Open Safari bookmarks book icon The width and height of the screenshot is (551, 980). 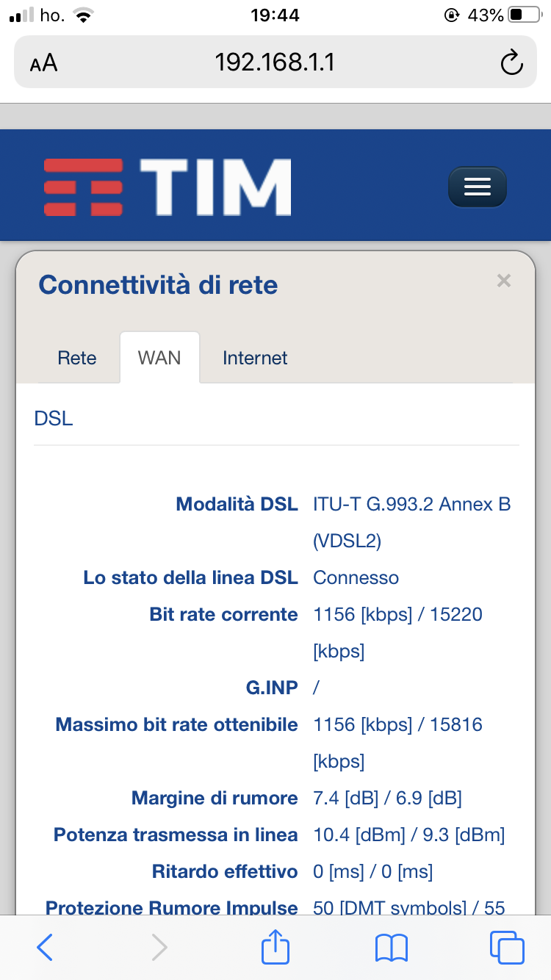[391, 948]
